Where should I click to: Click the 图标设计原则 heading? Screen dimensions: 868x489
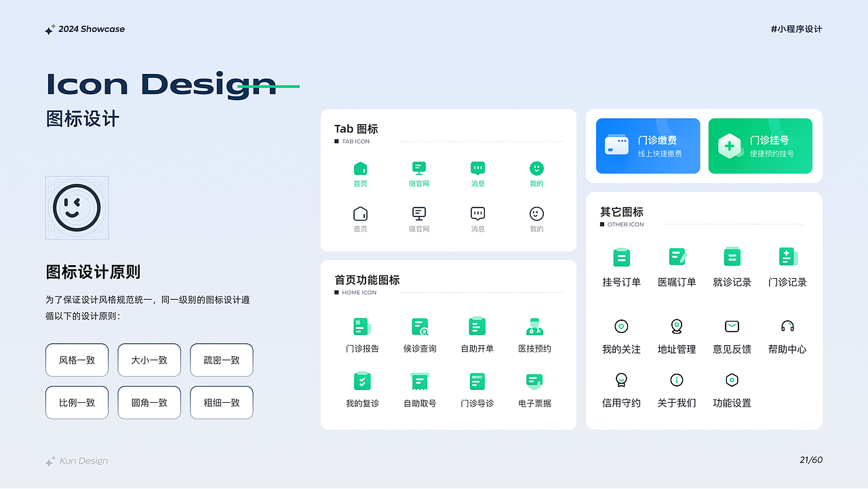[93, 273]
